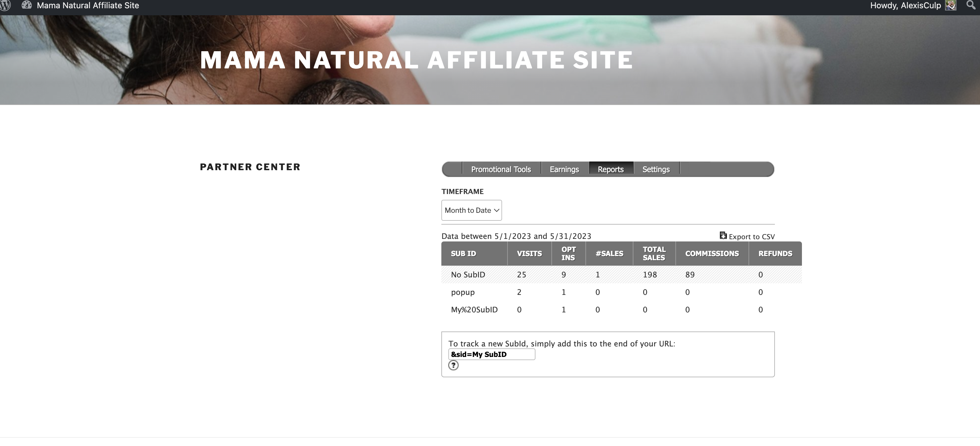The image size is (980, 446).
Task: Click the TOTAL SALES column header
Action: point(654,254)
